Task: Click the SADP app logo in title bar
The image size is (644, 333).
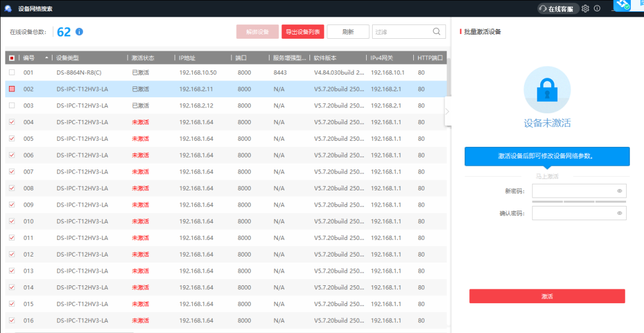Action: click(8, 8)
